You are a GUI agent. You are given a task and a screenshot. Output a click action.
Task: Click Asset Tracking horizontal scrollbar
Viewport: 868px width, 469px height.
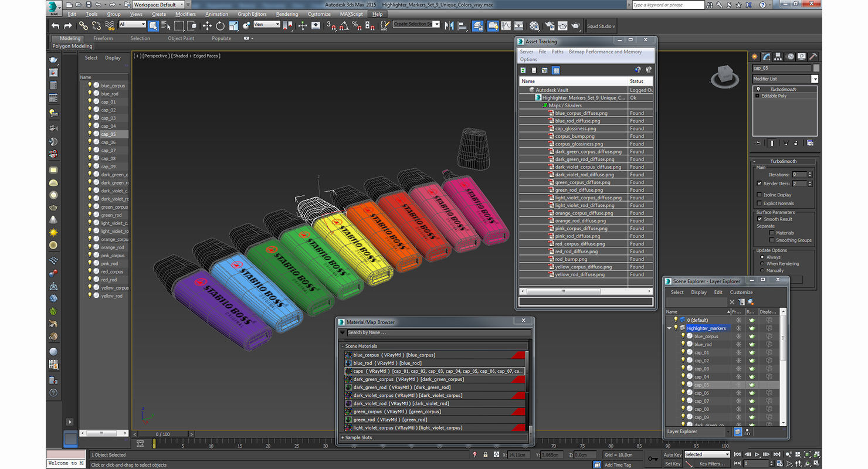click(x=586, y=291)
